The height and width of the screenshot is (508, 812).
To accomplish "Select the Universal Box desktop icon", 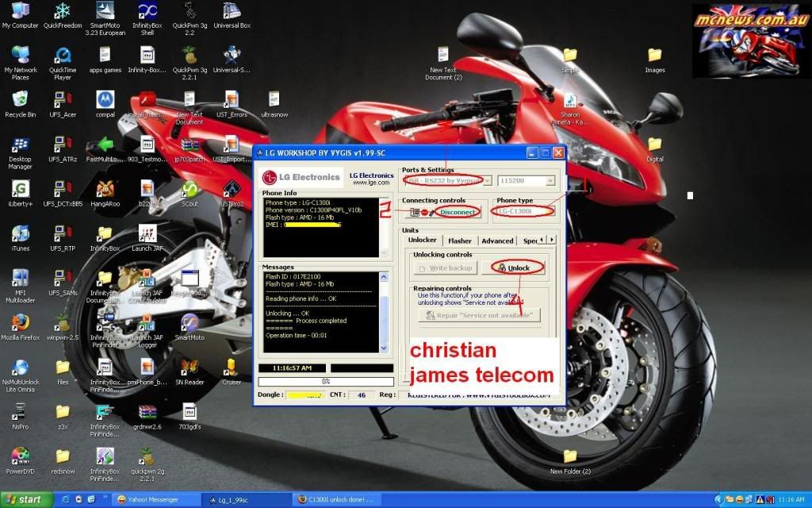I will pyautogui.click(x=232, y=16).
